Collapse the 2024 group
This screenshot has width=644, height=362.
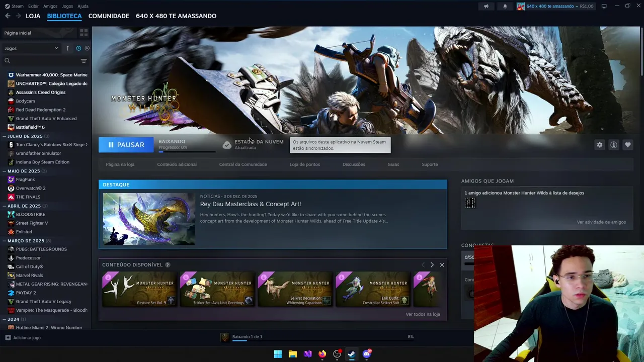[x=5, y=319]
